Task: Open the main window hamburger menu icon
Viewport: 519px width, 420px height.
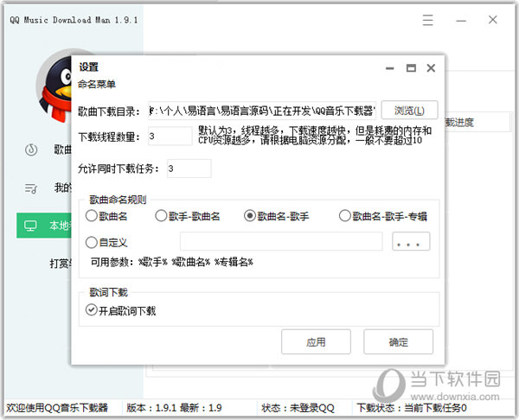Action: (x=427, y=20)
